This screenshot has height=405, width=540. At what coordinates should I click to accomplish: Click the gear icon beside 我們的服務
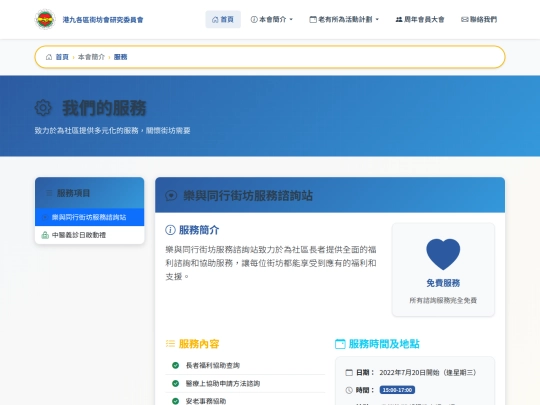coord(43,108)
